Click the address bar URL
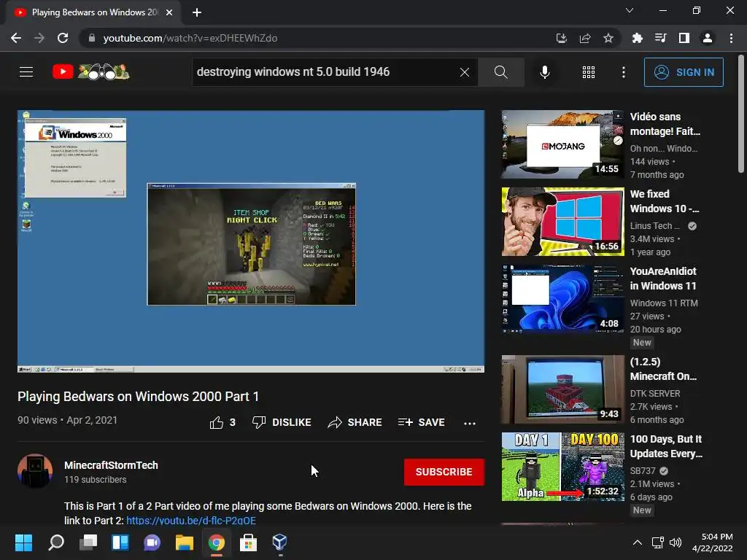747x560 pixels. (x=190, y=38)
